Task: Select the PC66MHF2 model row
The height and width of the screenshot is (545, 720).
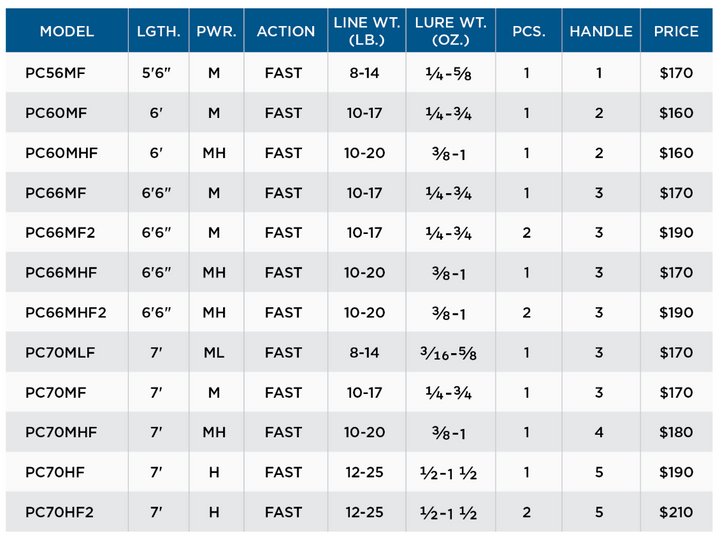Action: (x=359, y=312)
